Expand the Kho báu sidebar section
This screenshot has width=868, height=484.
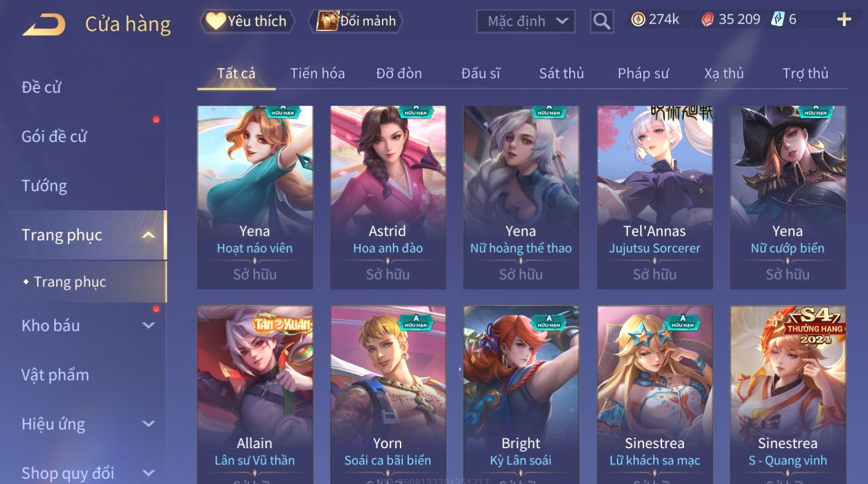[x=148, y=325]
